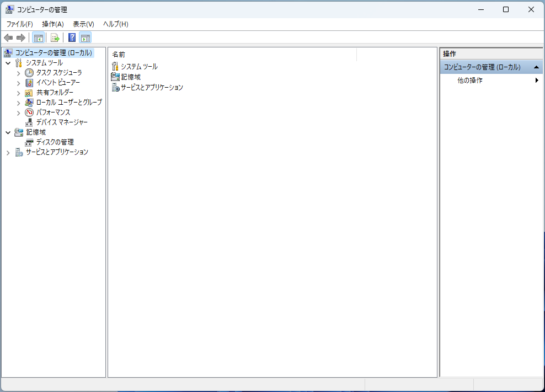Open the ファイル(F) menu
Screen dimensions: 545x392
pyautogui.click(x=19, y=24)
